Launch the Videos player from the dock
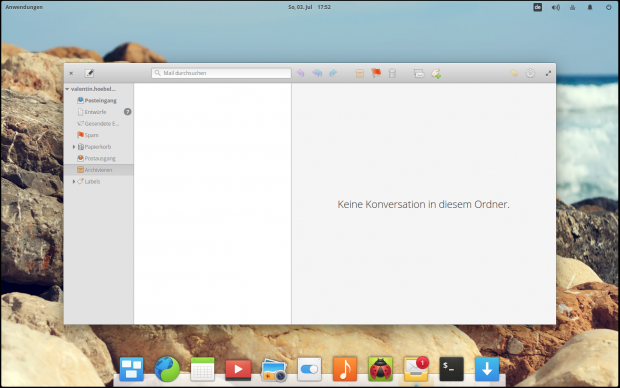Image resolution: width=620 pixels, height=388 pixels. coord(238,370)
